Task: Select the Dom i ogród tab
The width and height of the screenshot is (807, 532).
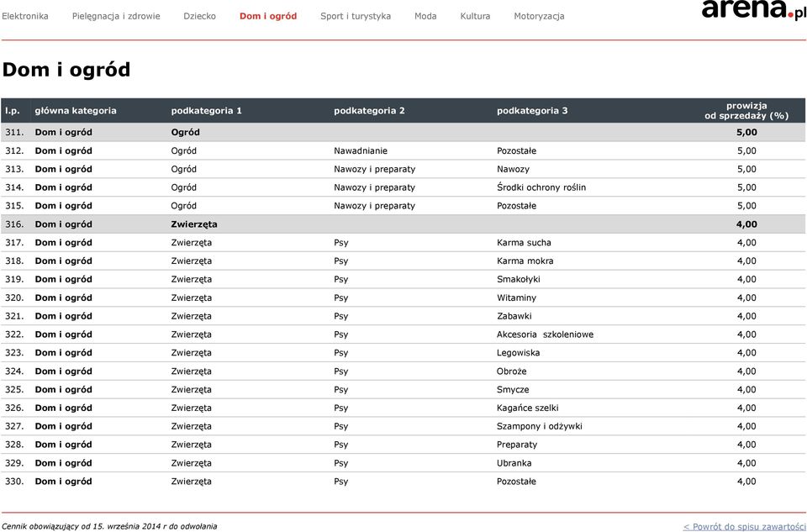Action: click(268, 16)
